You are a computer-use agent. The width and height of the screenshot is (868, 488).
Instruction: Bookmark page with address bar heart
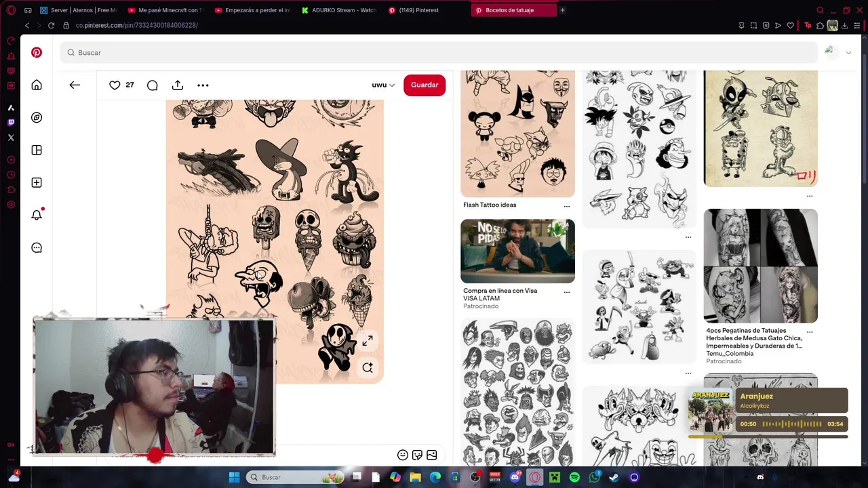pyautogui.click(x=790, y=25)
